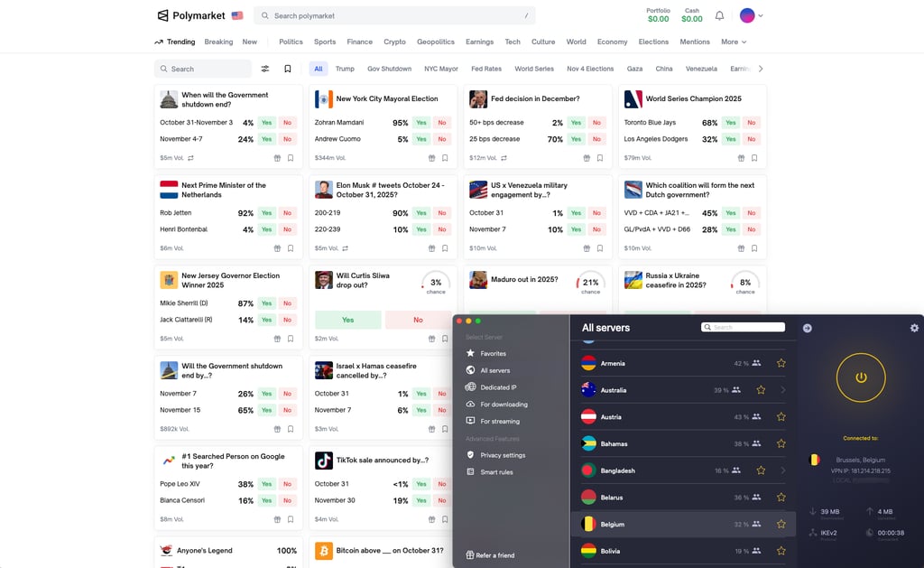This screenshot has height=568, width=924.
Task: Toggle the favorite star for Bahamas
Action: pyautogui.click(x=781, y=443)
